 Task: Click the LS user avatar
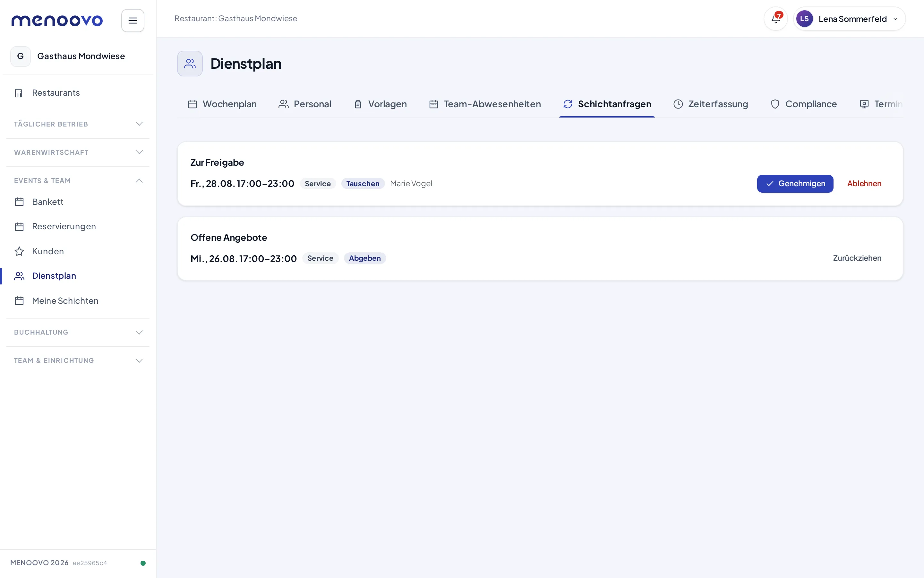coord(804,19)
